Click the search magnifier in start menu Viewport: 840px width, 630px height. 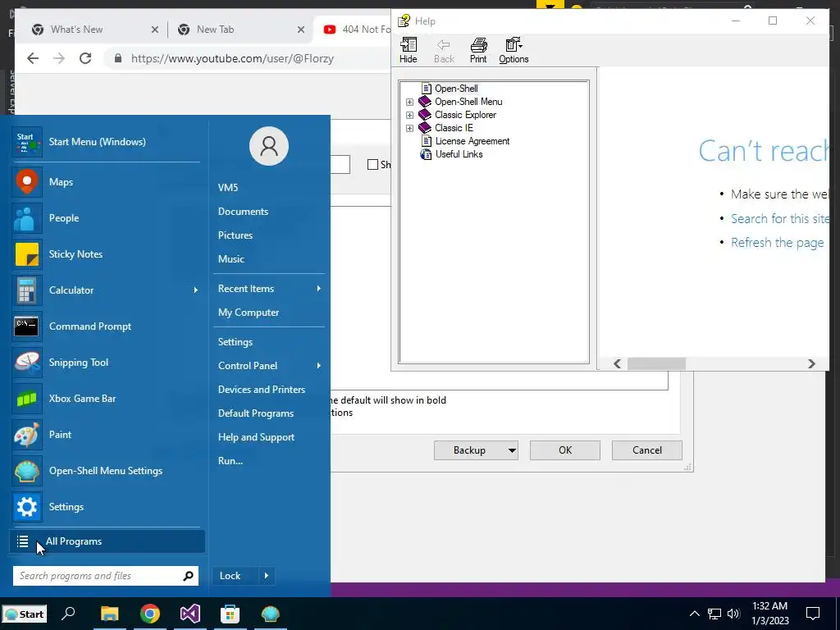pos(188,576)
